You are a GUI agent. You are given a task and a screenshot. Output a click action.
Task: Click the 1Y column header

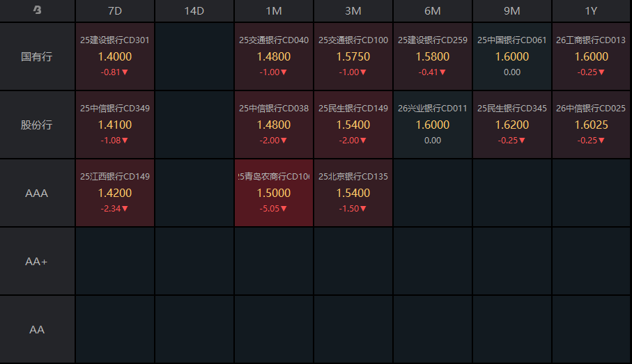(x=592, y=10)
